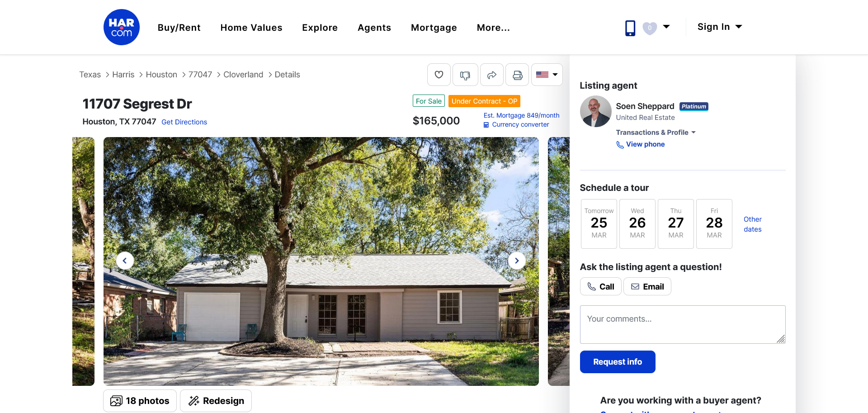Screen dimensions: 868x413
Task: Select Tomorrow 25 MAR tour date
Action: tap(599, 224)
